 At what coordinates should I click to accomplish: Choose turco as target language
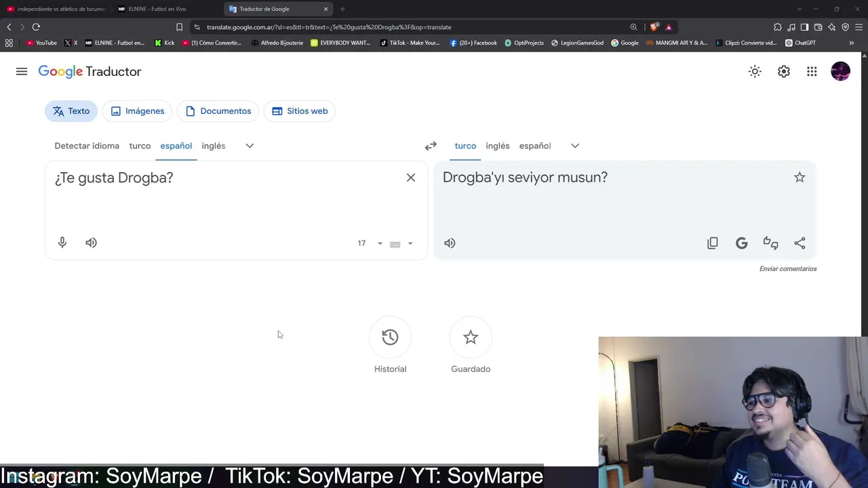[x=465, y=146]
